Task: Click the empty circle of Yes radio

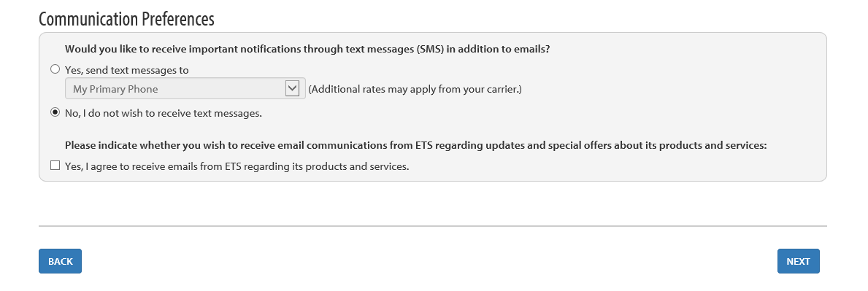Action: coord(55,70)
